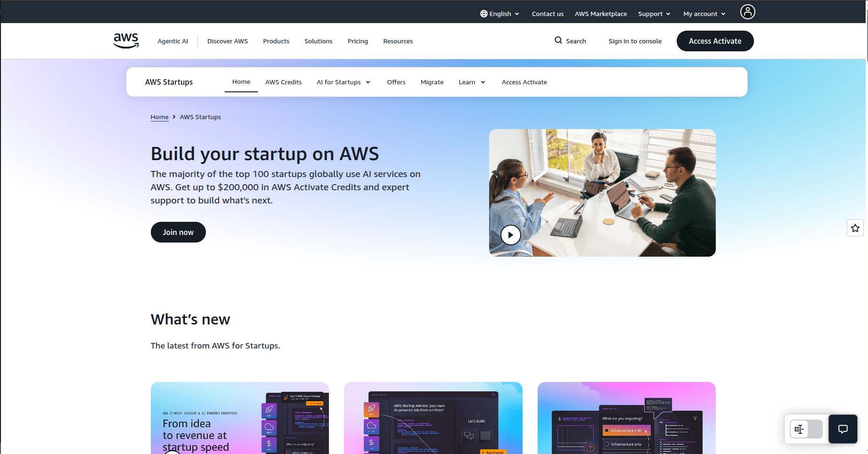Open the AWS Marketplace link
Screen dimensions: 868x454
tap(601, 14)
